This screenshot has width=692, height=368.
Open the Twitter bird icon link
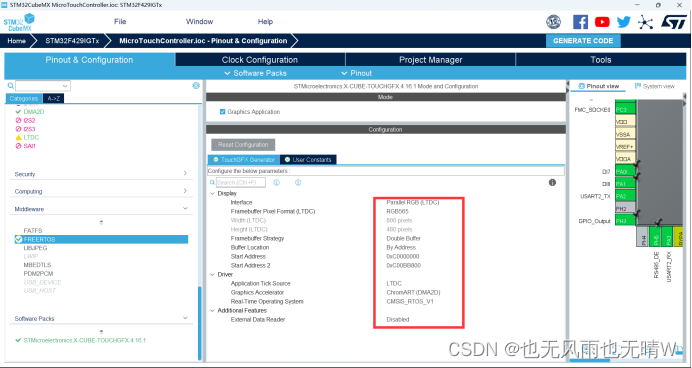pyautogui.click(x=624, y=22)
